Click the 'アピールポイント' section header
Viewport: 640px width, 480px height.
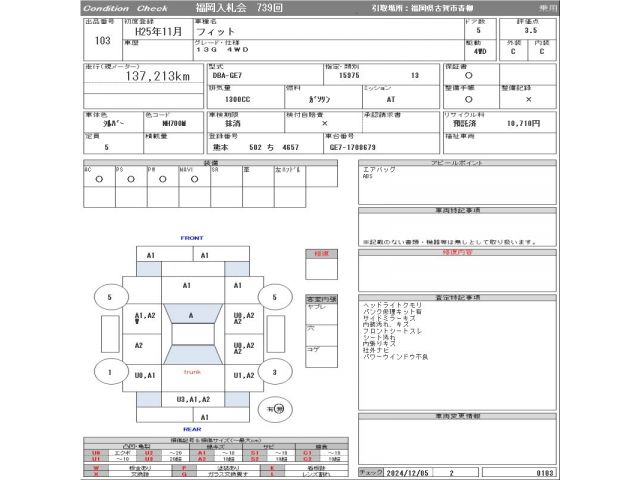[x=457, y=163]
